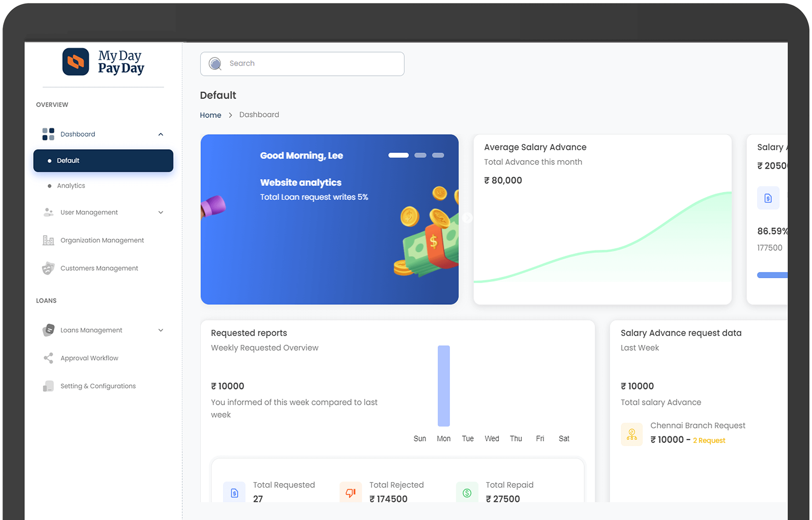
Task: Click the Total Rejected thumbs-down icon
Action: pyautogui.click(x=351, y=493)
